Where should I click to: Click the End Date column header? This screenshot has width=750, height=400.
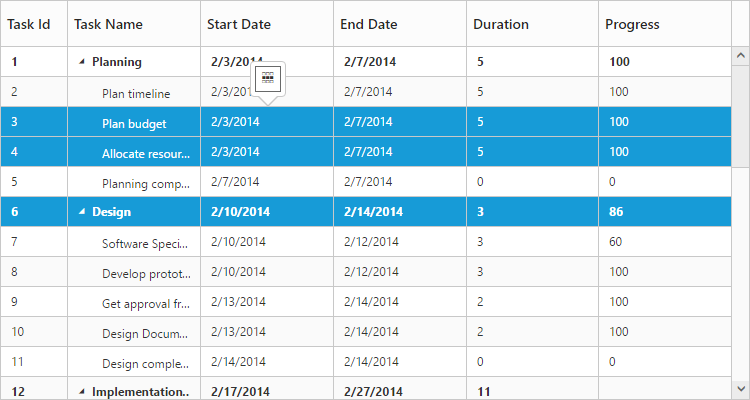(369, 24)
